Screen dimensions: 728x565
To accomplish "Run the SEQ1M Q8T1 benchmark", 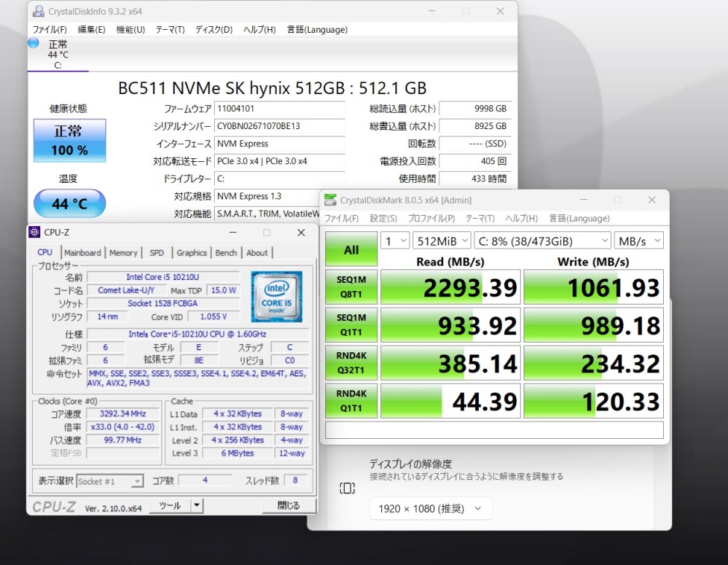I will 351,287.
